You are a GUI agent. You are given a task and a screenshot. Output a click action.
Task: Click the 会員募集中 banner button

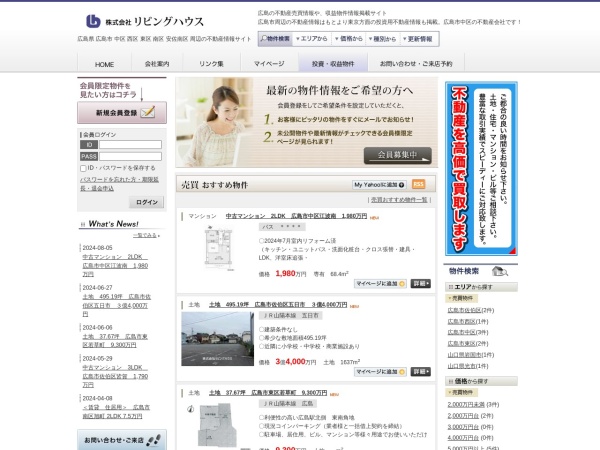click(398, 155)
